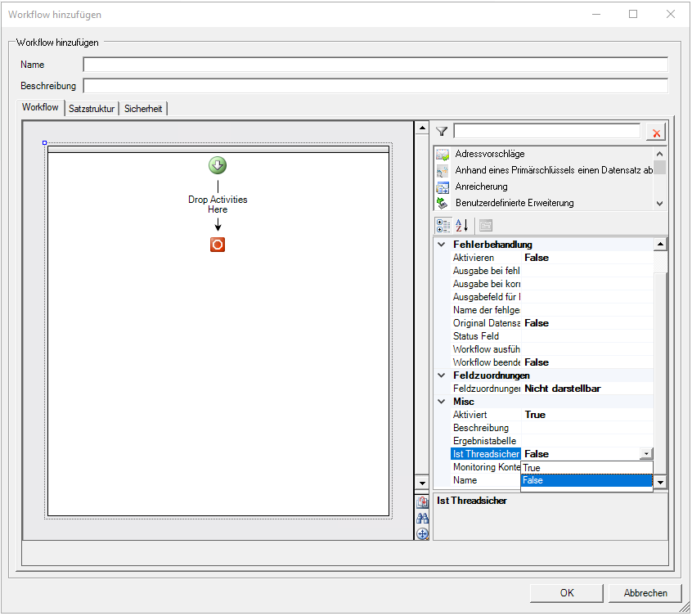The width and height of the screenshot is (692, 616).
Task: Click the designer scrollbar up arrow
Action: tap(422, 128)
